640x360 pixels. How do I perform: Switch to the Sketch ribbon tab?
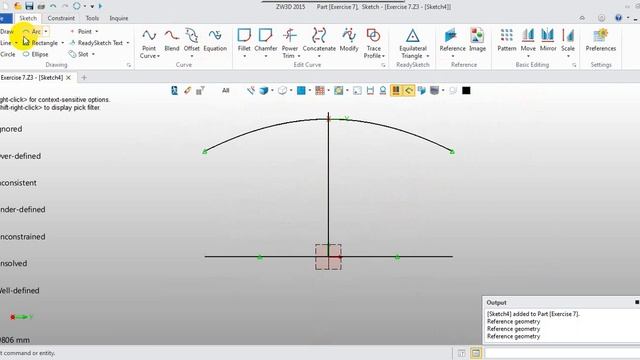[28, 18]
